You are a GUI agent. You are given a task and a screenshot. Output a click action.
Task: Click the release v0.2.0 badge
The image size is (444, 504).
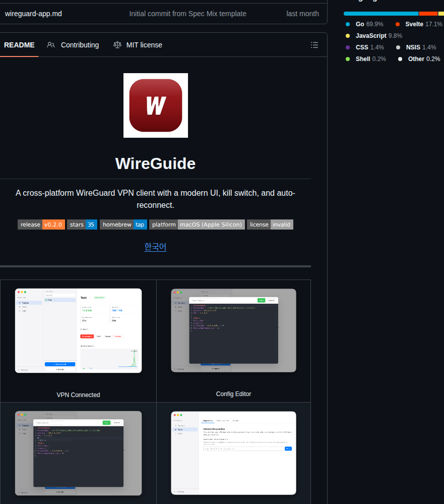[41, 225]
